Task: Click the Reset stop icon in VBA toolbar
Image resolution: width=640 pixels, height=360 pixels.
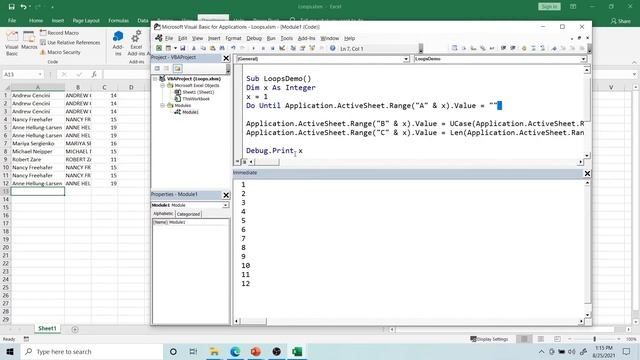Action: point(273,48)
